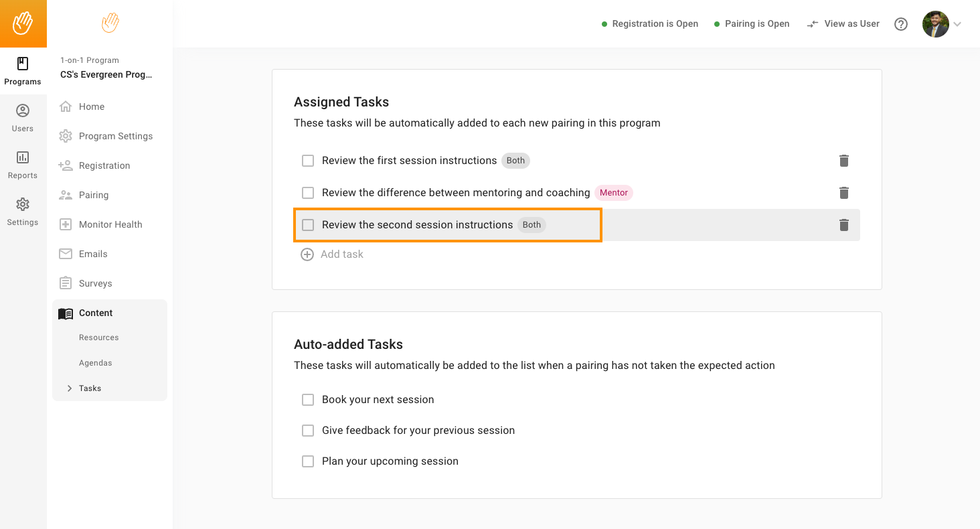Click the Monitor Health plus icon
This screenshot has height=529, width=980.
point(66,224)
